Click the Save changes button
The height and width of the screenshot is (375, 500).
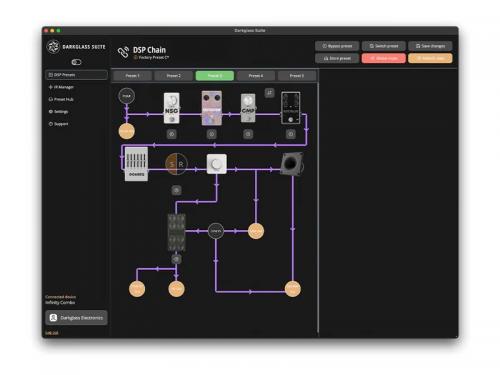coord(430,46)
